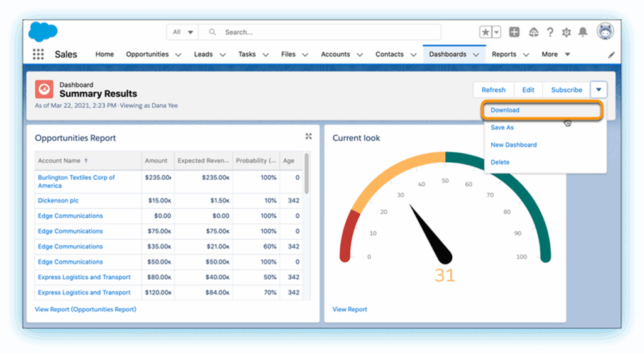644x354 pixels.
Task: Open the user profile avatar
Action: tap(605, 31)
